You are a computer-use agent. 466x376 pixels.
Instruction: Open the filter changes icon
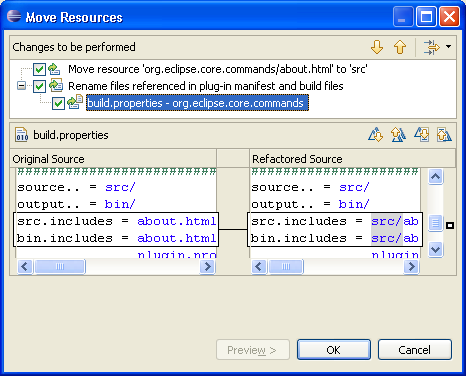(431, 47)
